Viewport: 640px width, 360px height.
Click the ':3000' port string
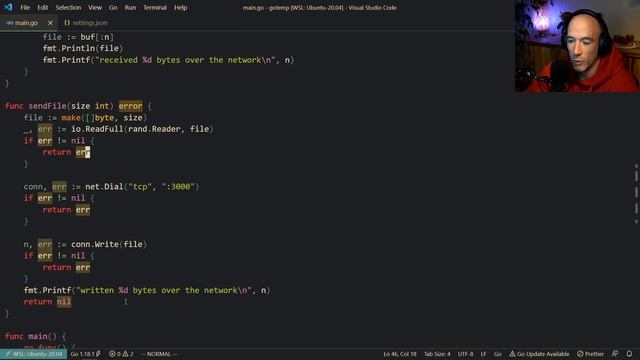[x=178, y=187]
